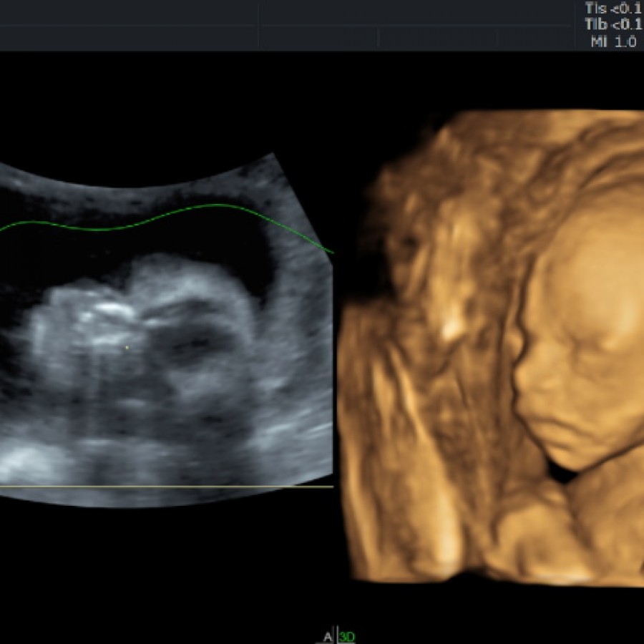Select the white A plane label
Screen dimensions: 644x644
(327, 637)
